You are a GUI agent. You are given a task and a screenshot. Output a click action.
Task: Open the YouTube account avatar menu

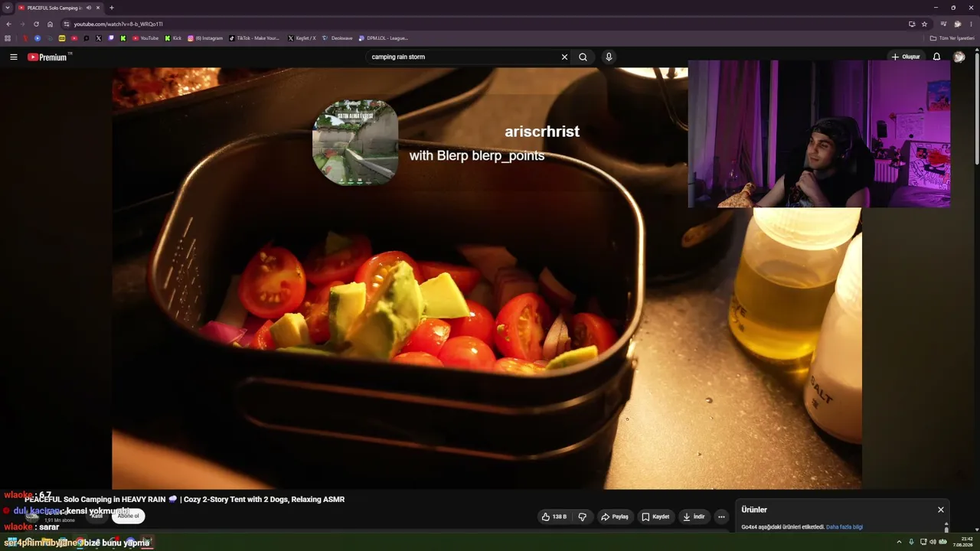[959, 57]
